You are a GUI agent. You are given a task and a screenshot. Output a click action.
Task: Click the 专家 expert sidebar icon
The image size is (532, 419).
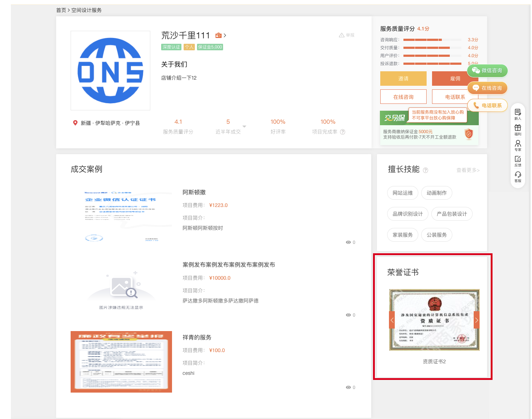518,144
